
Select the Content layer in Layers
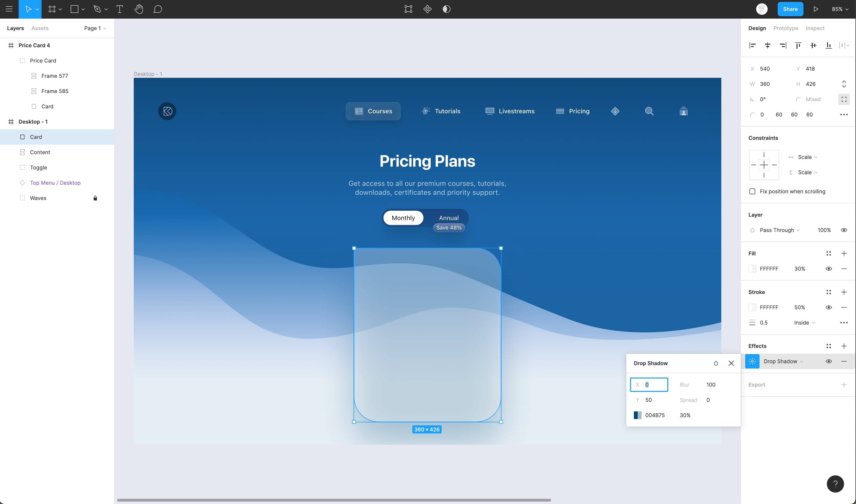tap(40, 152)
